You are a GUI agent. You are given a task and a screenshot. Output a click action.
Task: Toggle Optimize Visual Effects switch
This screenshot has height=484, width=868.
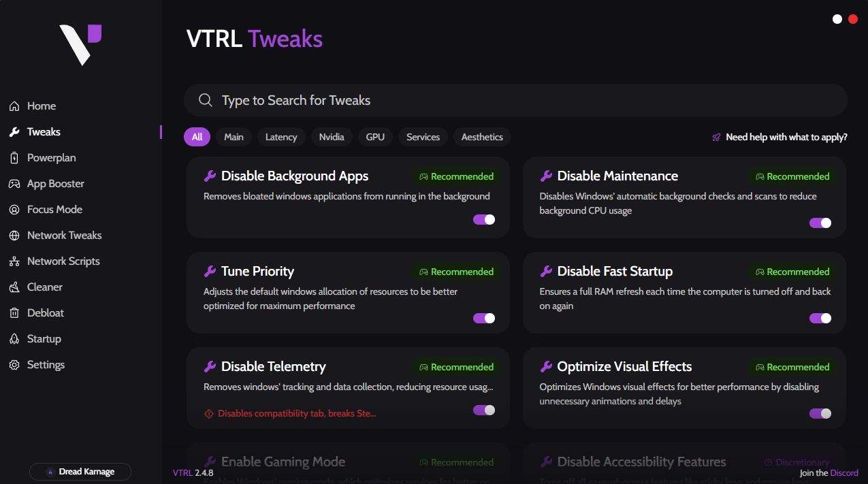(820, 413)
